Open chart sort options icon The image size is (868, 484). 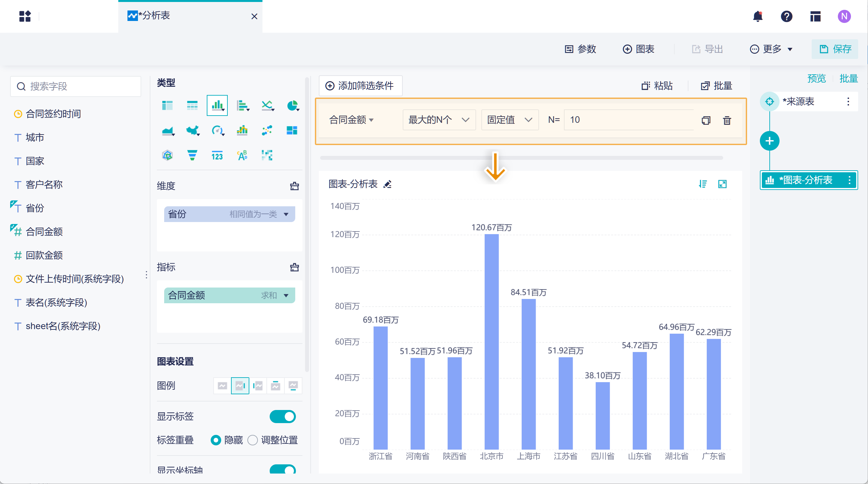(703, 184)
